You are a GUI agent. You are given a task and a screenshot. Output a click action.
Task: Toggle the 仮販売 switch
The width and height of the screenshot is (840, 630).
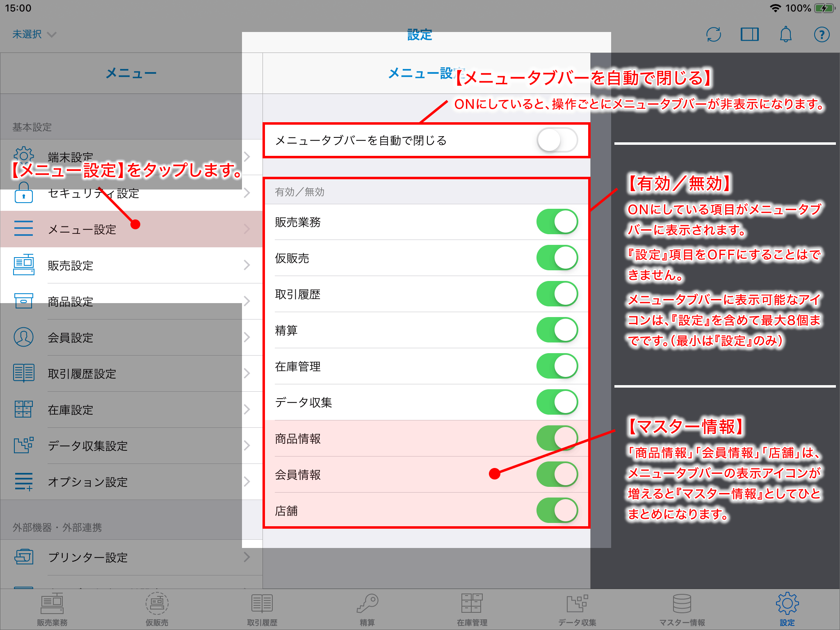(x=557, y=258)
